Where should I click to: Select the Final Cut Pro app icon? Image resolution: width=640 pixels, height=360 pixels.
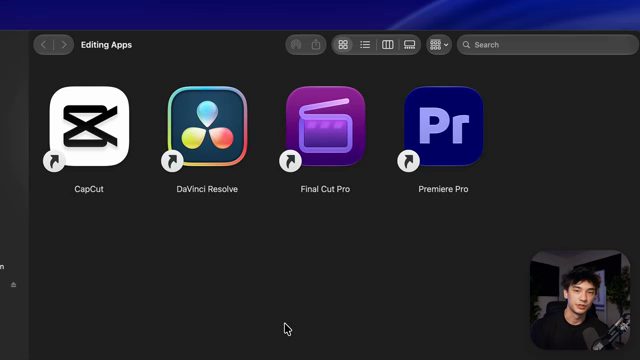[325, 126]
